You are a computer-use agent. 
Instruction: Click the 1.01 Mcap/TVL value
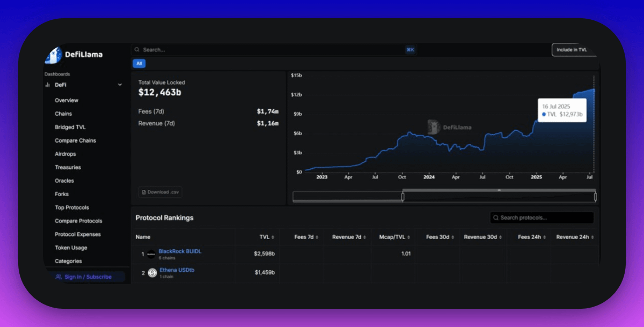coord(406,254)
